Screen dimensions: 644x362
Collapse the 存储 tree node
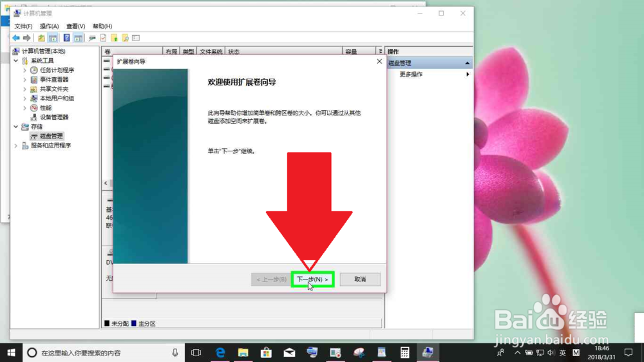(16, 126)
